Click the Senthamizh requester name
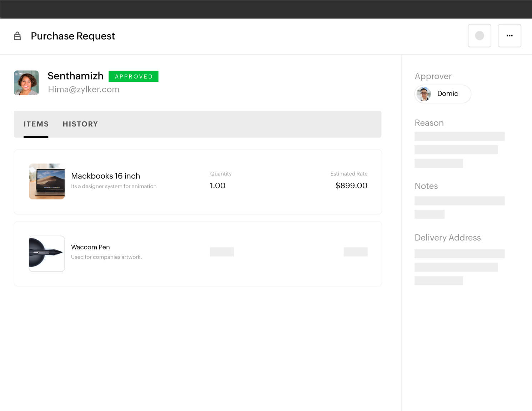Viewport: 532px width, 411px height. point(75,76)
